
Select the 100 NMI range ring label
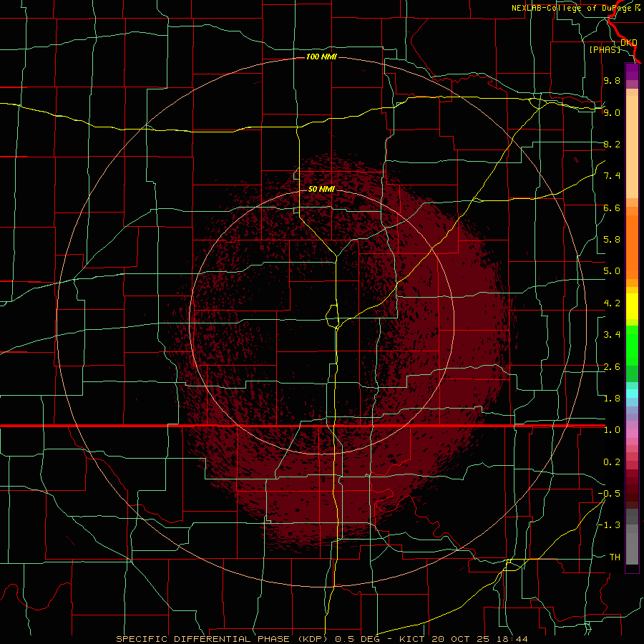321,57
